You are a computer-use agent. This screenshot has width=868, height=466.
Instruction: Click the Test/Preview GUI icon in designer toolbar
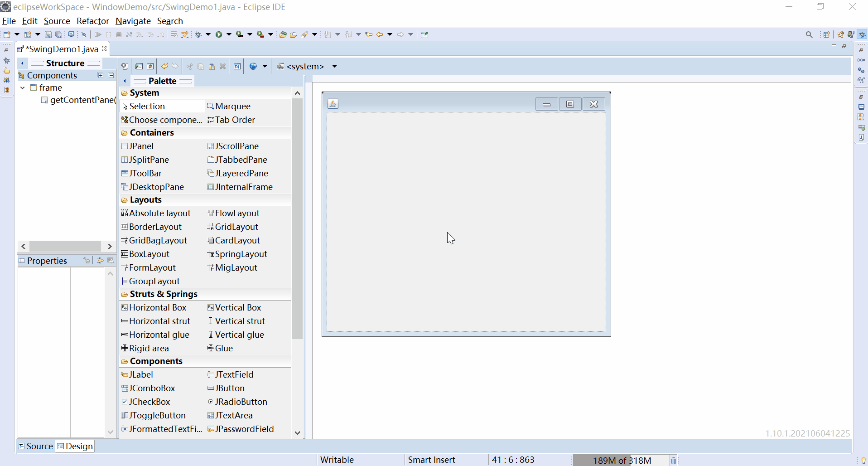pyautogui.click(x=139, y=66)
